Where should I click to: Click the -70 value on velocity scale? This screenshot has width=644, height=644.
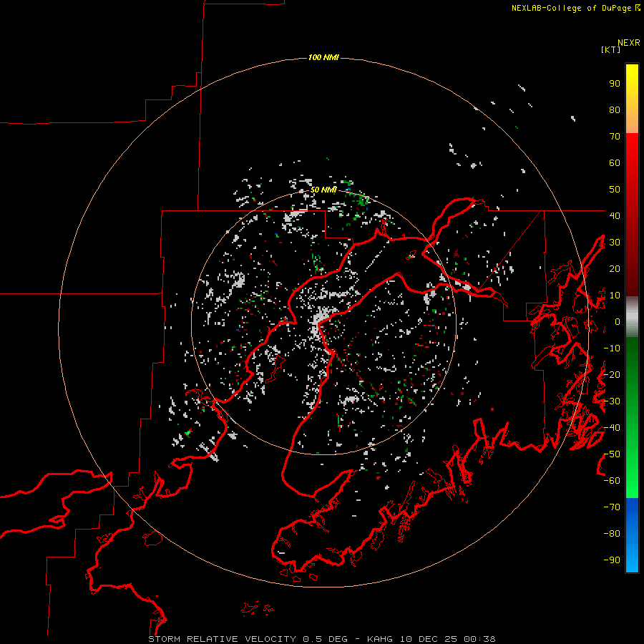(x=612, y=507)
